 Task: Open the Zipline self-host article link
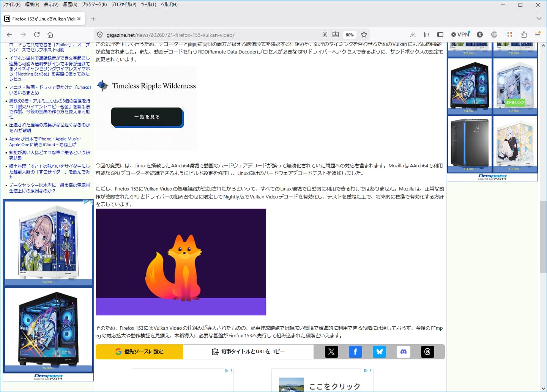50,47
